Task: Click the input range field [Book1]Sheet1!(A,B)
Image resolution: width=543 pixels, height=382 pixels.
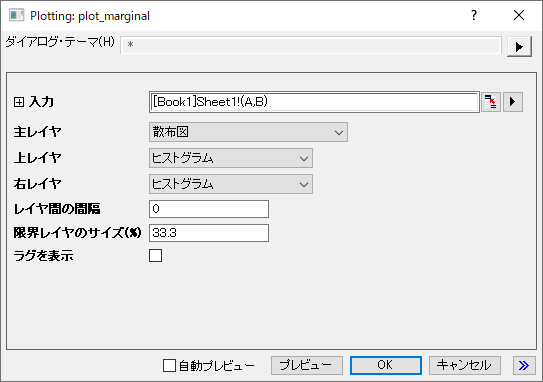Action: (314, 102)
